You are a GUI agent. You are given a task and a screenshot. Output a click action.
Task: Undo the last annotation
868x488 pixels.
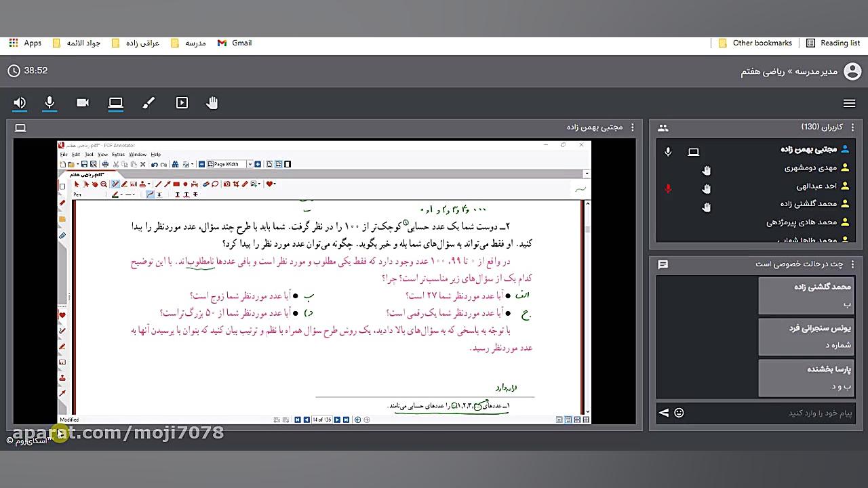155,164
